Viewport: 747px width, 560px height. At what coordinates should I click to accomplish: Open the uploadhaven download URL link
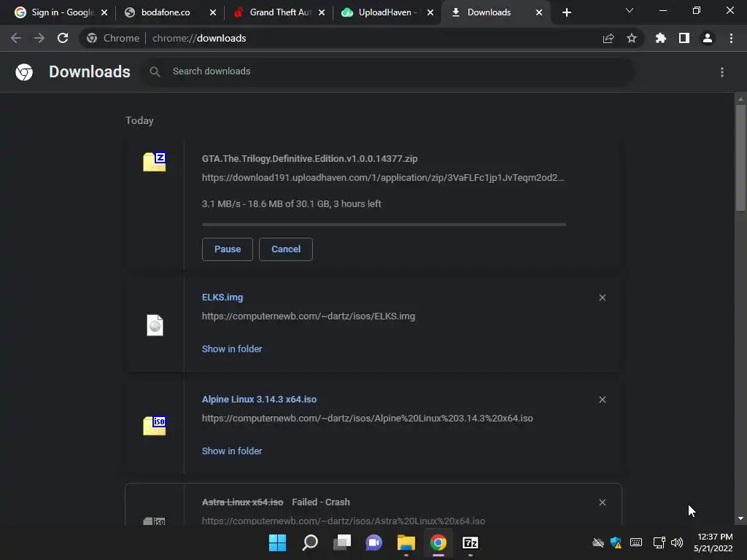pyautogui.click(x=382, y=178)
